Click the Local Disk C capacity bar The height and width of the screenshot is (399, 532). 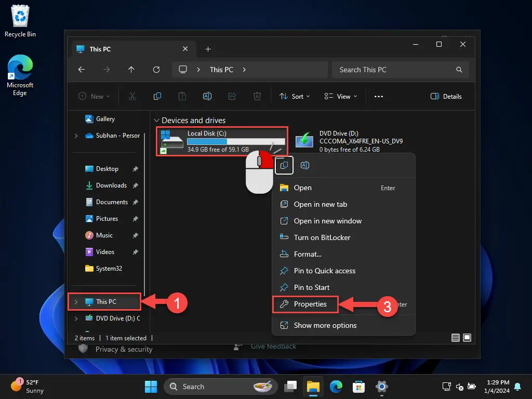point(235,141)
